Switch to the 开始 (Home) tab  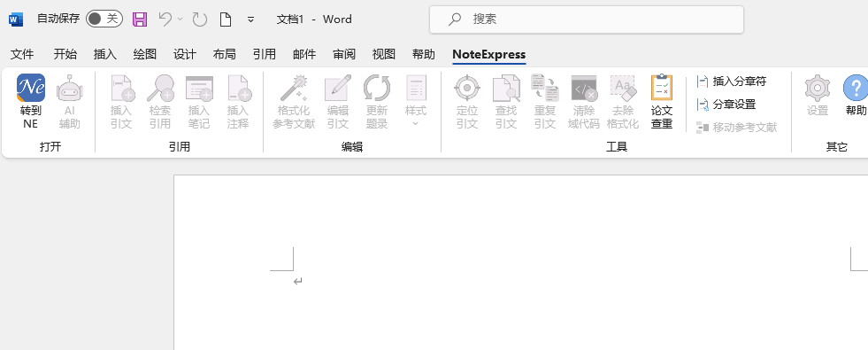coord(65,54)
